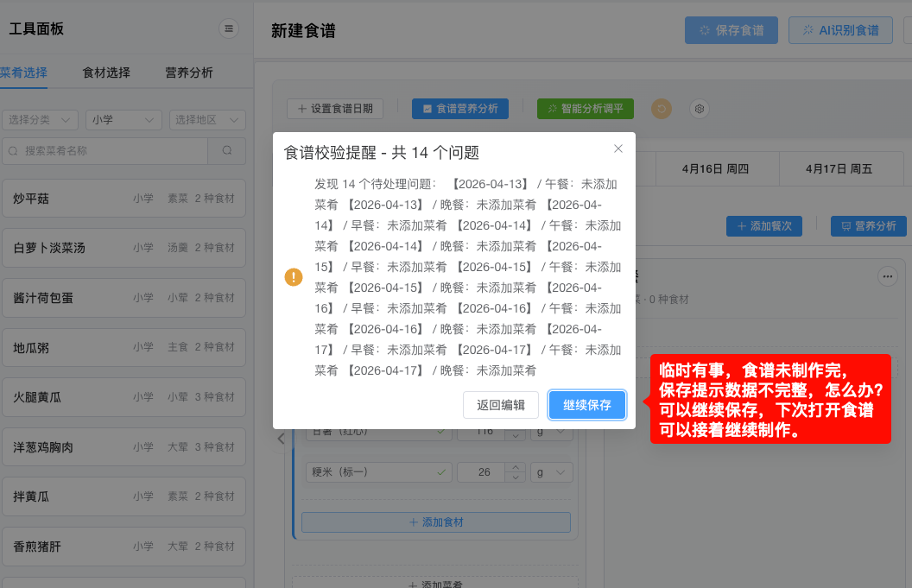
Task: Open settings via the gear icon
Action: [x=700, y=108]
